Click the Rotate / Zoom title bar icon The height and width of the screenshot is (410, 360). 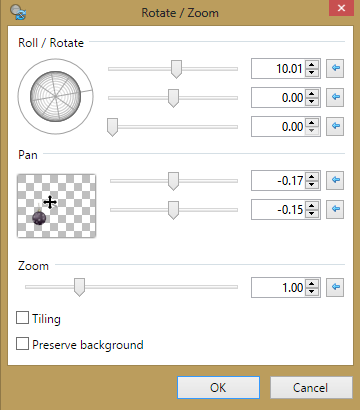[x=18, y=13]
